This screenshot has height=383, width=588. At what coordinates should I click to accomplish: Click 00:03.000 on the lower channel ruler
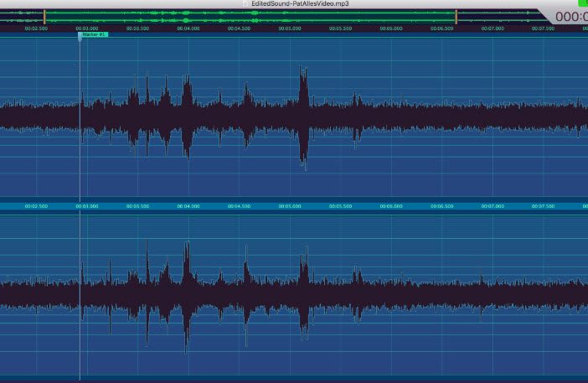pyautogui.click(x=87, y=206)
